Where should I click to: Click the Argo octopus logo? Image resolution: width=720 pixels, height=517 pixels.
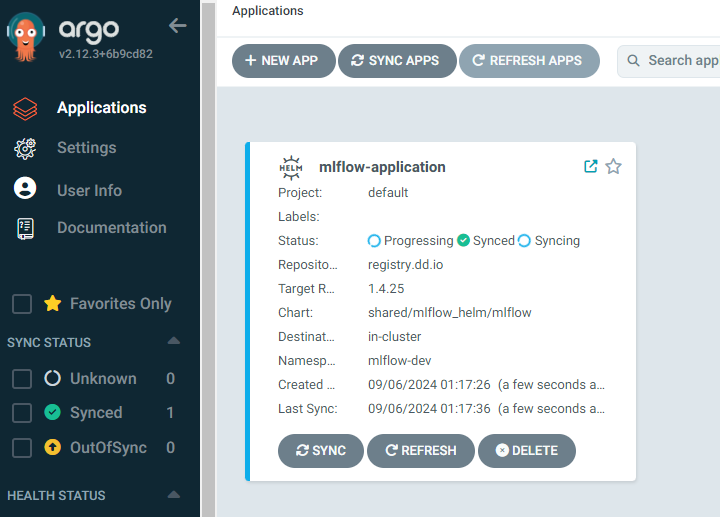pyautogui.click(x=26, y=37)
